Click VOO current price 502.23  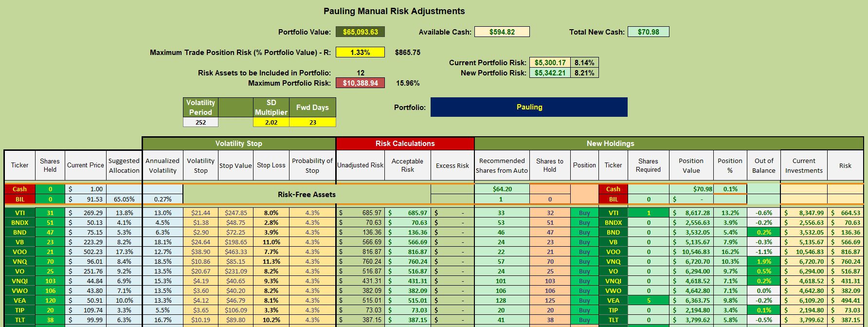pyautogui.click(x=86, y=252)
